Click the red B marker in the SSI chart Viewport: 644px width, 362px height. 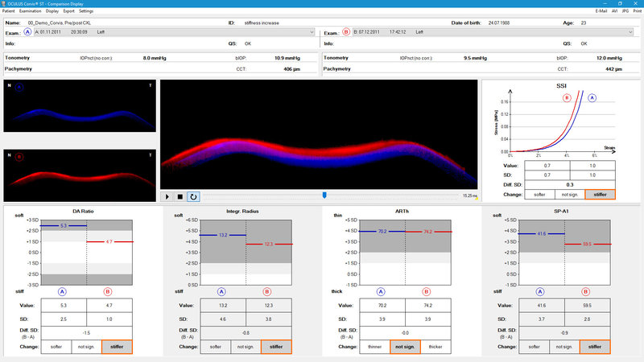566,98
